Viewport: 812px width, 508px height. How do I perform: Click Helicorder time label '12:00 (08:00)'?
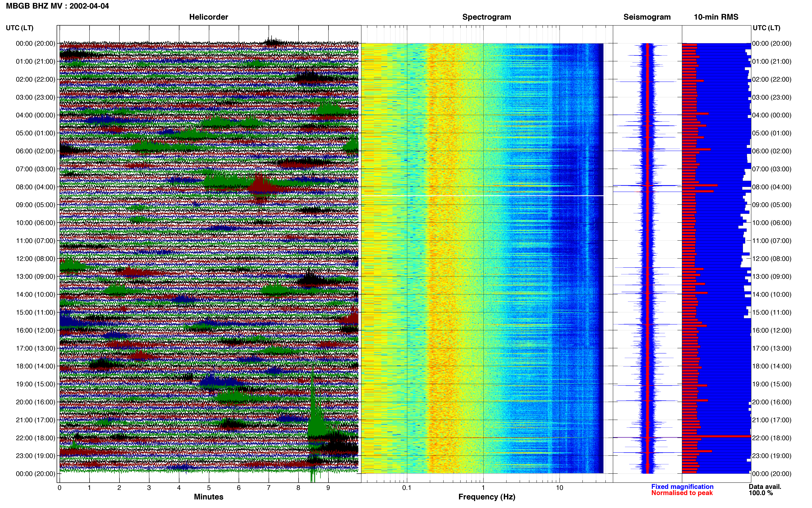pyautogui.click(x=36, y=259)
